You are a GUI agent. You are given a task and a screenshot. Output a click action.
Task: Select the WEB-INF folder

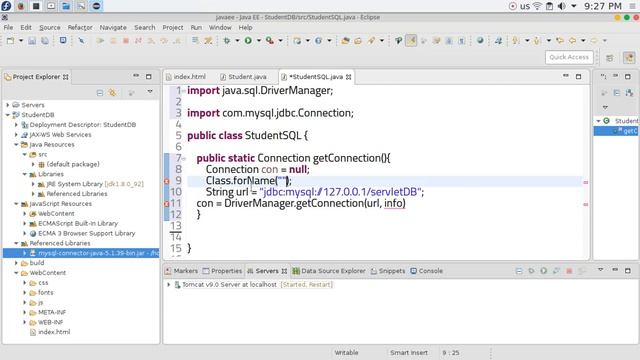point(50,322)
